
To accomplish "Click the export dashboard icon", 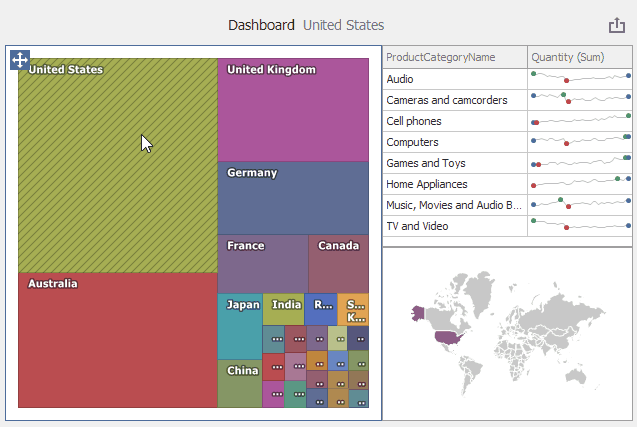I will pyautogui.click(x=616, y=26).
